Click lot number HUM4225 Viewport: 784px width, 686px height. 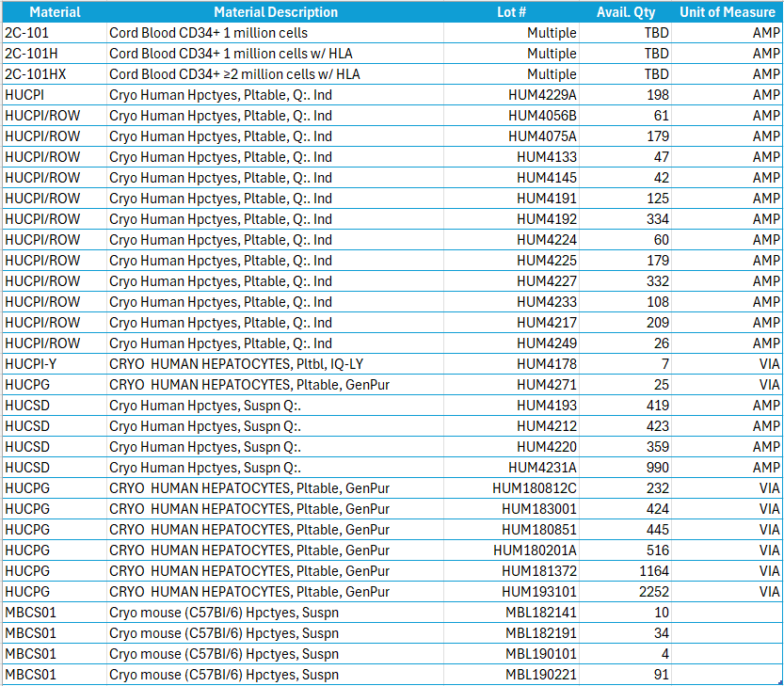pos(547,261)
